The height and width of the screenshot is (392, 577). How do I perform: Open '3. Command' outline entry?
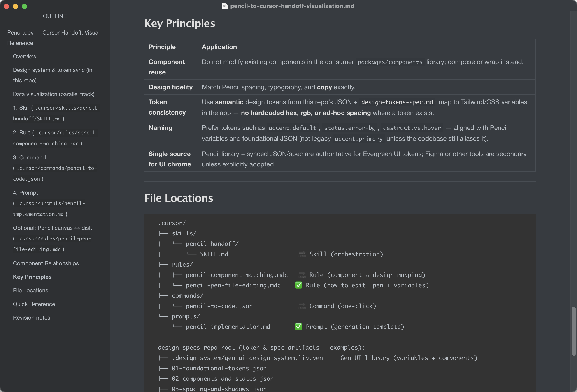(x=55, y=168)
